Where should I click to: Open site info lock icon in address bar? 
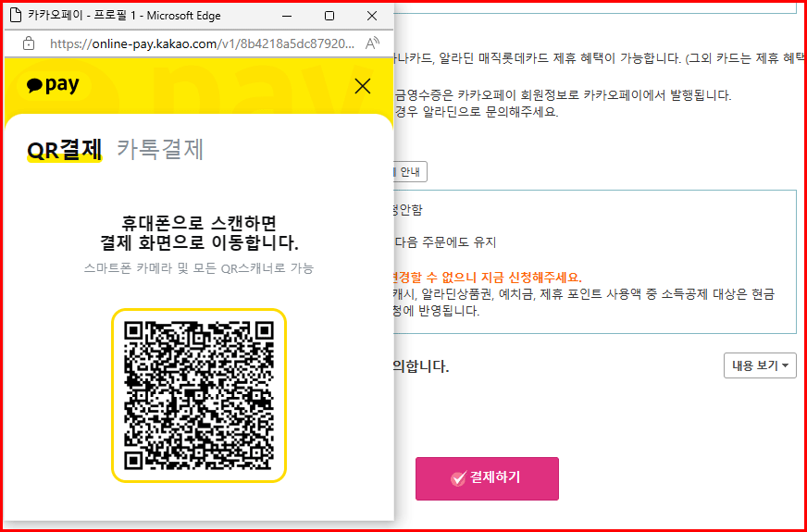pyautogui.click(x=30, y=43)
